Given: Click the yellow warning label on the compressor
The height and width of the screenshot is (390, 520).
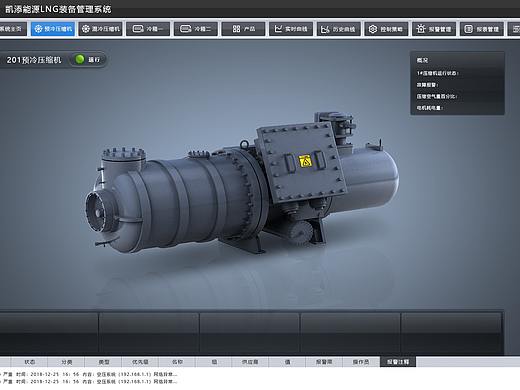Looking at the screenshot, I should (x=305, y=161).
